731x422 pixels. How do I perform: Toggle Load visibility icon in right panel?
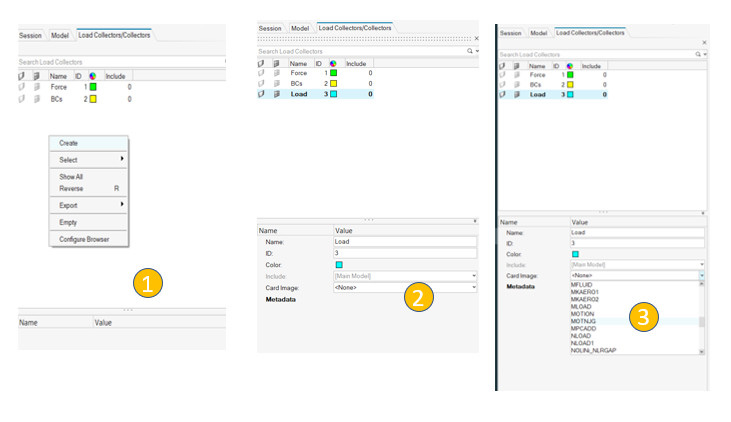(x=502, y=94)
